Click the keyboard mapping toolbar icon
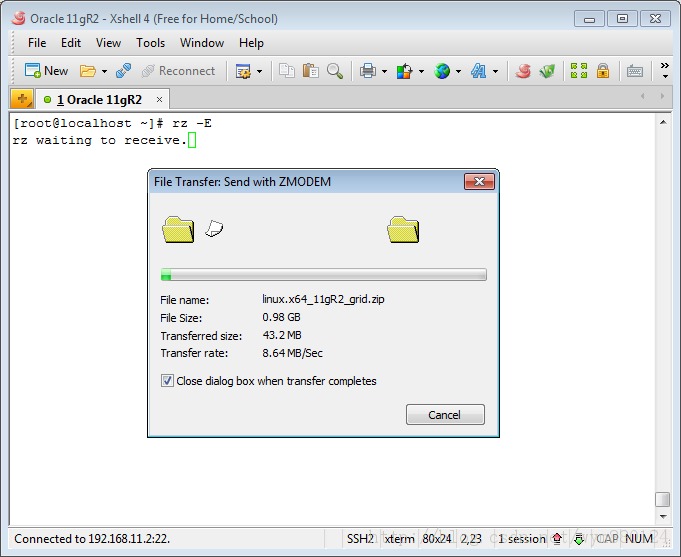The height and width of the screenshot is (557, 681). point(635,71)
